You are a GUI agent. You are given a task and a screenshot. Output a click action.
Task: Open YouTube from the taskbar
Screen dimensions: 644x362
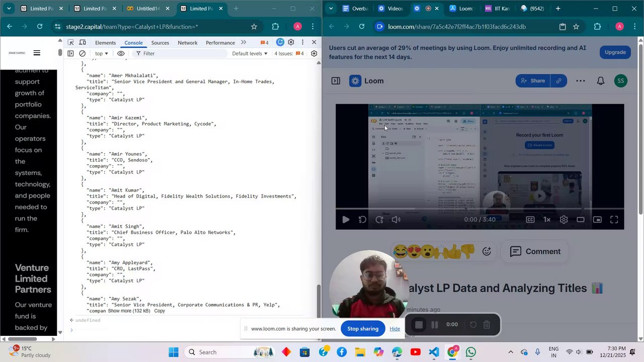click(x=416, y=352)
